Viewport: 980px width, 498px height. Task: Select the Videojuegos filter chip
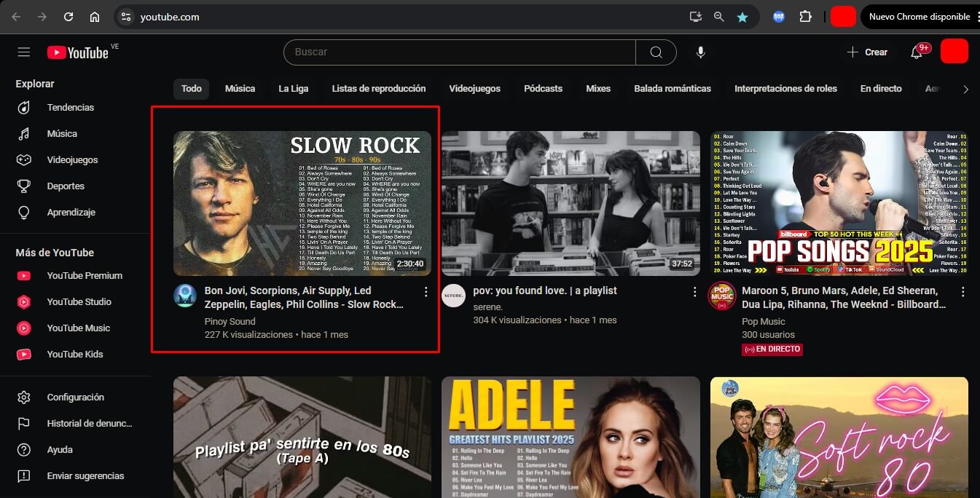pos(474,89)
